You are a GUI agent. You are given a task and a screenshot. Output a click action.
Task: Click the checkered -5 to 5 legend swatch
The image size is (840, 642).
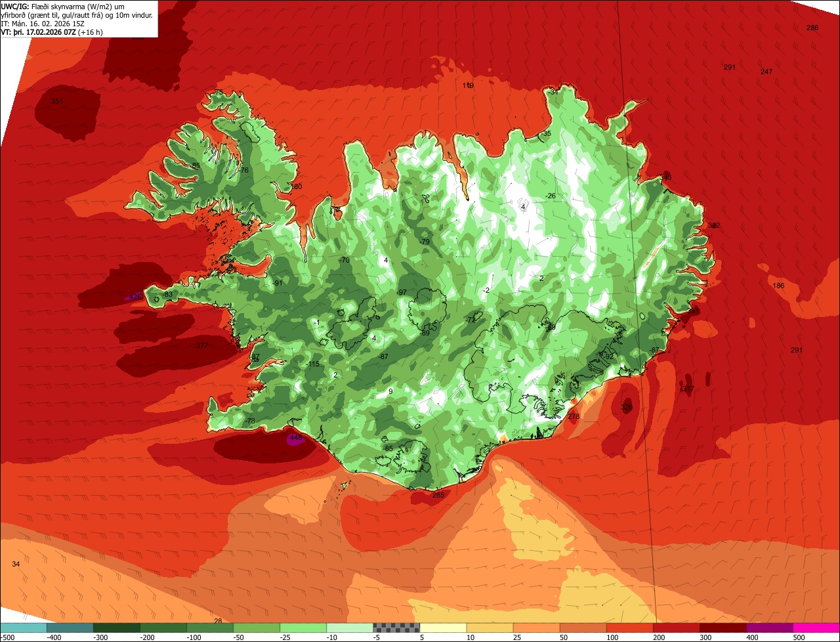point(396,628)
